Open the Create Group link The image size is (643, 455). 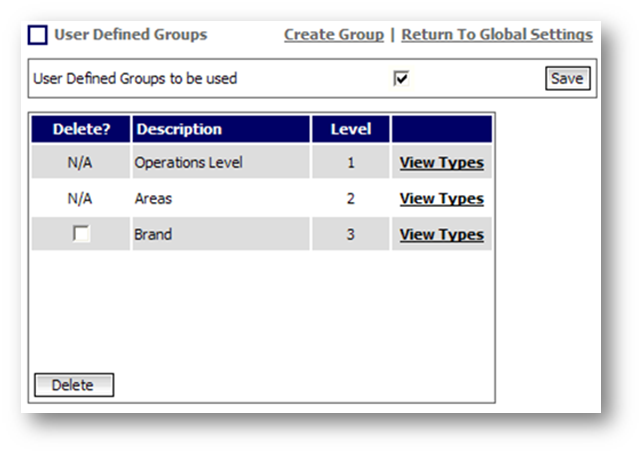coord(333,35)
